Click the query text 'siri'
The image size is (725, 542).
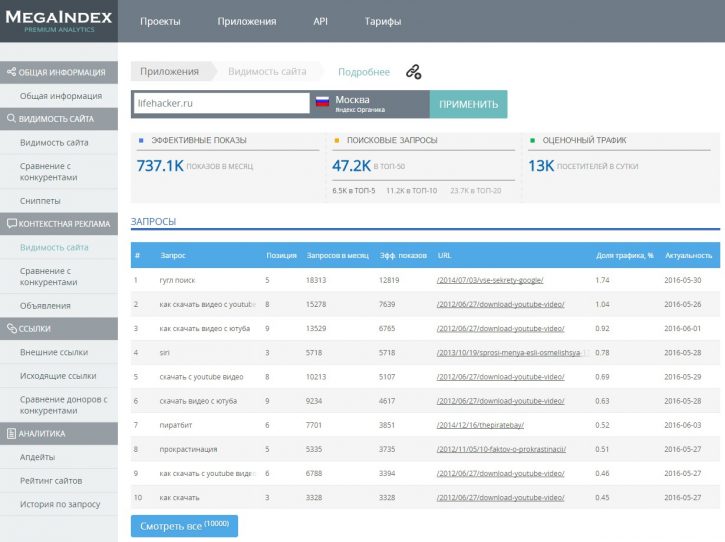[165, 352]
